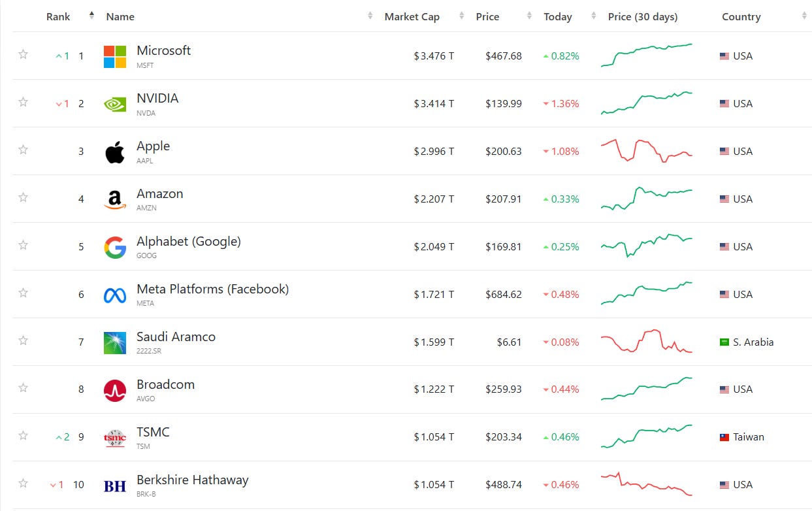Click the S. Arabia country label

click(753, 342)
